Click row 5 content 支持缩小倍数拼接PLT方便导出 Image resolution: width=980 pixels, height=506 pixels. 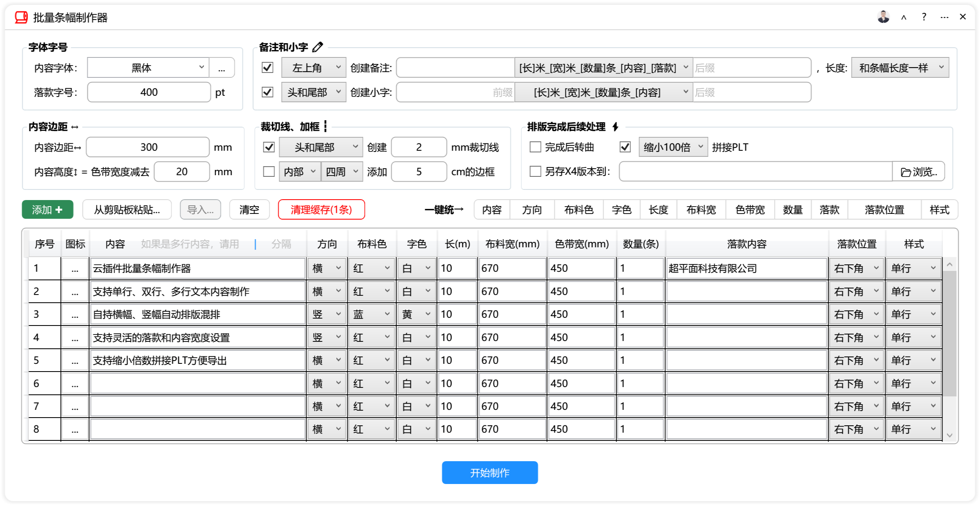198,361
